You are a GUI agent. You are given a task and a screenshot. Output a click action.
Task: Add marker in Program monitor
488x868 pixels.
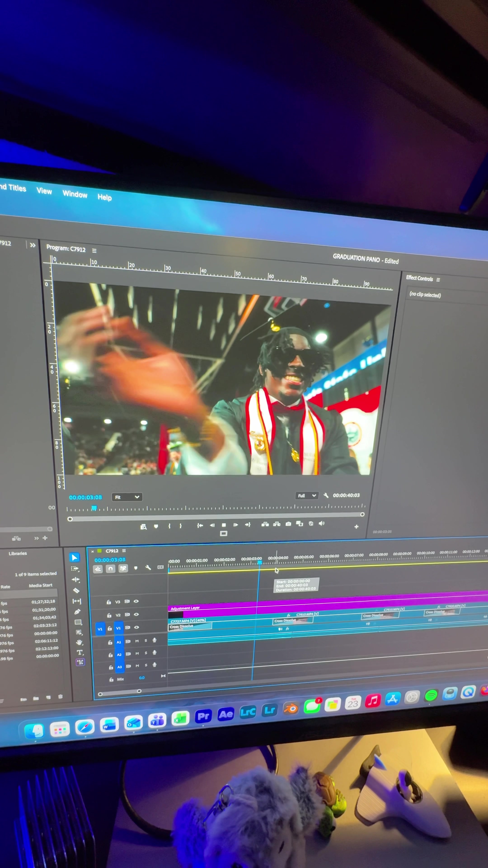[156, 526]
